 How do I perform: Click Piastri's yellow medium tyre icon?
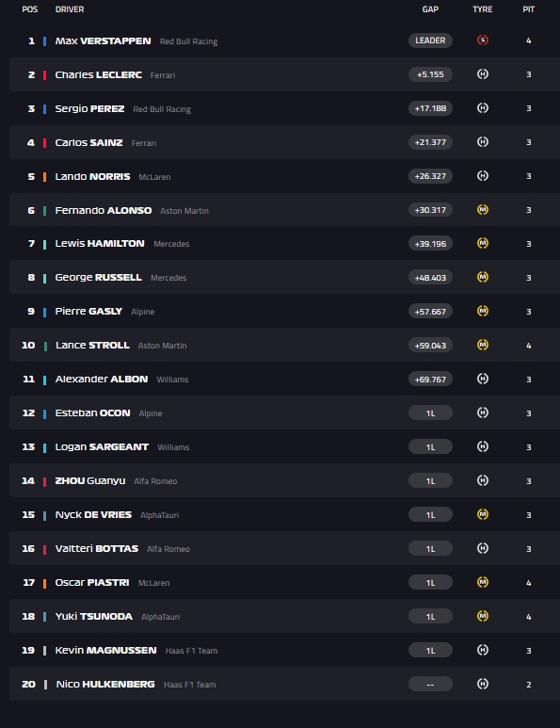(483, 582)
